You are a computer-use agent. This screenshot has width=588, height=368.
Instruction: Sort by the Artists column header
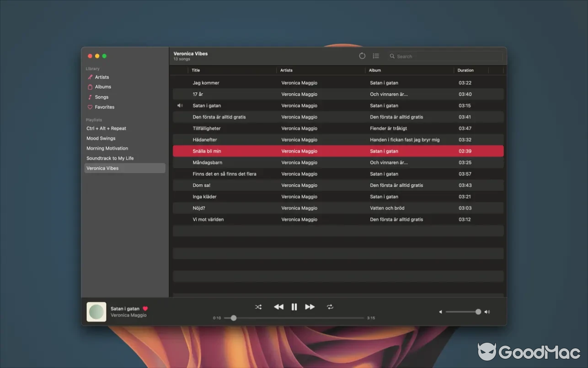coord(286,70)
